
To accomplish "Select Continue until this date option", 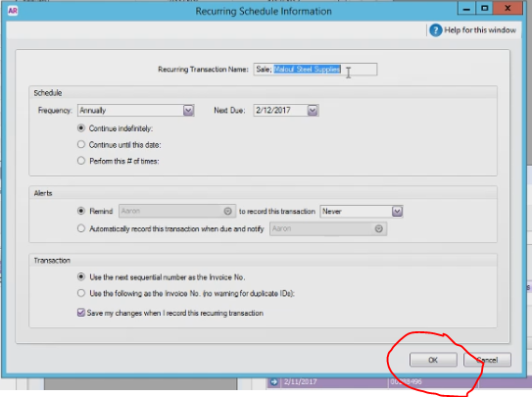I will pyautogui.click(x=81, y=144).
